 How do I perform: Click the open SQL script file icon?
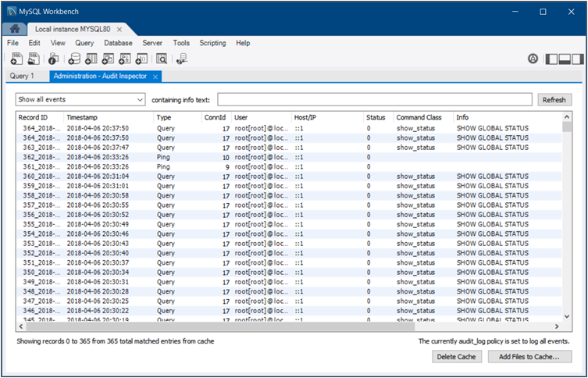[34, 59]
